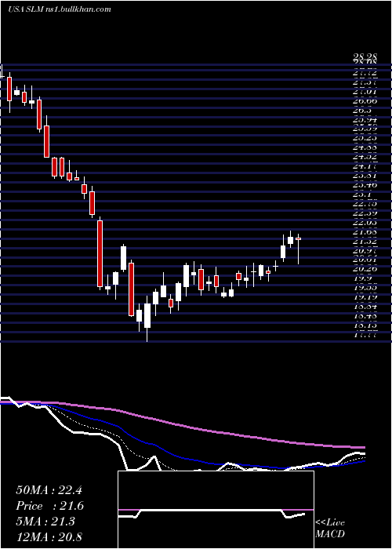Click the MACD inset chart panel

(216, 510)
